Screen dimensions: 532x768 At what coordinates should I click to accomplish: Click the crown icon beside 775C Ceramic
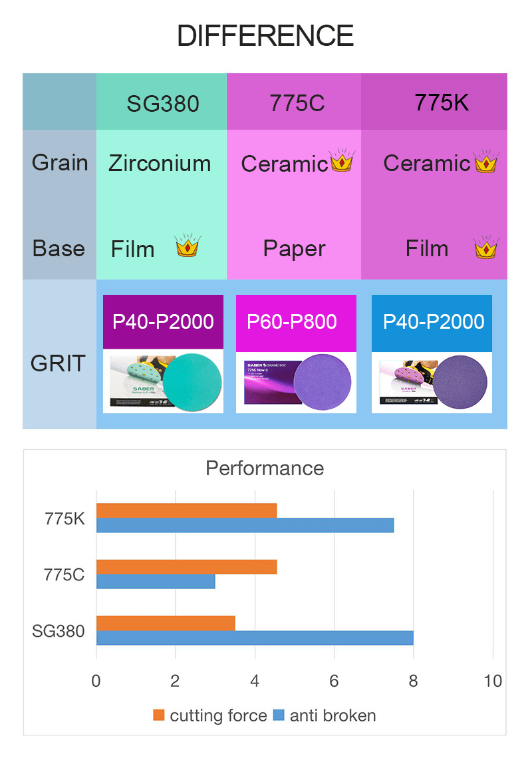(342, 160)
